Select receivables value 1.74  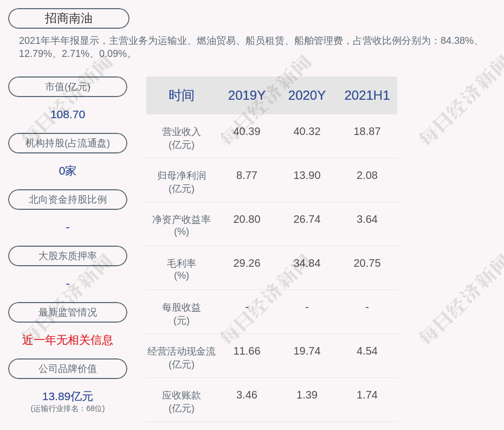tap(367, 395)
